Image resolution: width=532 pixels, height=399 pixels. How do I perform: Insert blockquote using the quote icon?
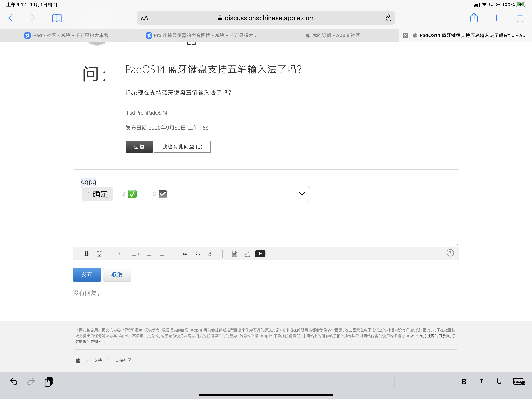point(185,254)
